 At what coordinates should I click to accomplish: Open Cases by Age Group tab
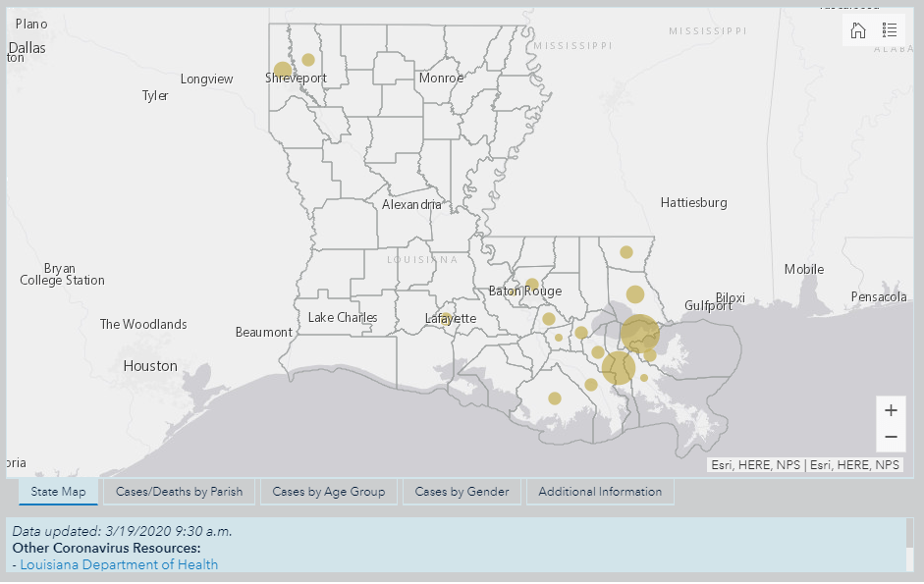coord(329,492)
